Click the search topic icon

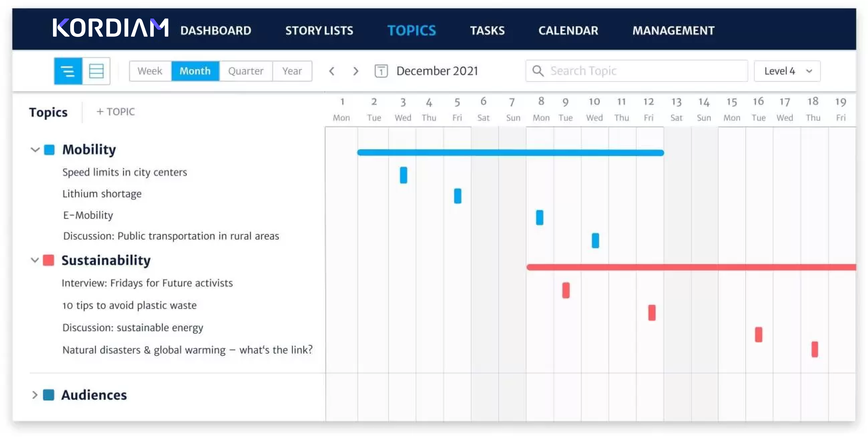pos(536,71)
